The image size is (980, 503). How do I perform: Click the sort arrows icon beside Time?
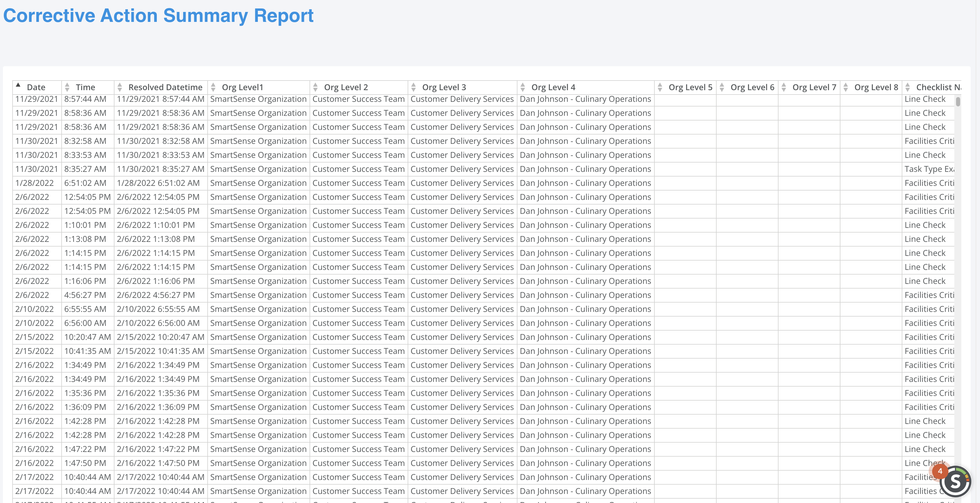pos(67,88)
